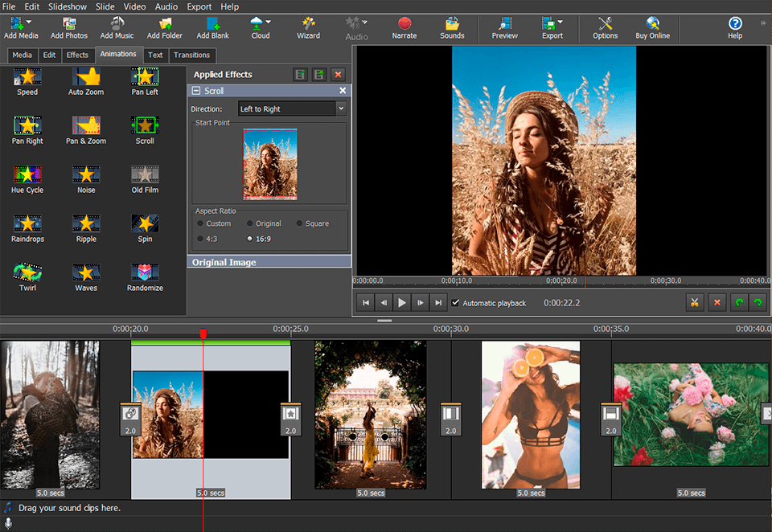Viewport: 772px width, 532px height.
Task: Apply the Old Film effect
Action: coord(144,178)
